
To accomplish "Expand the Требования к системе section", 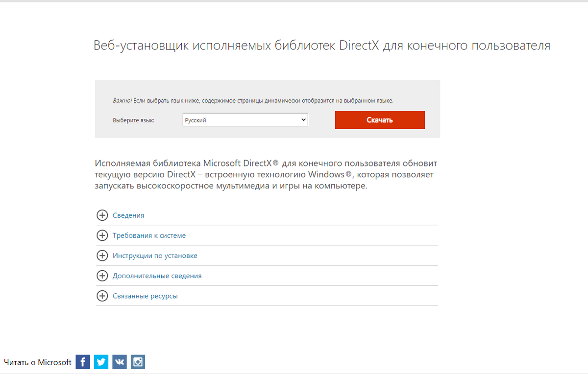I will [149, 235].
